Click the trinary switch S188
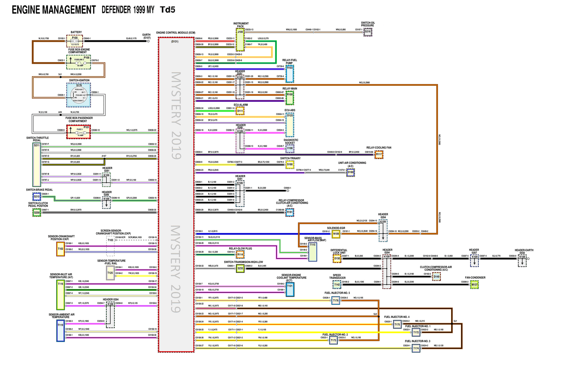This screenshot has width=567, height=392. [x=290, y=165]
